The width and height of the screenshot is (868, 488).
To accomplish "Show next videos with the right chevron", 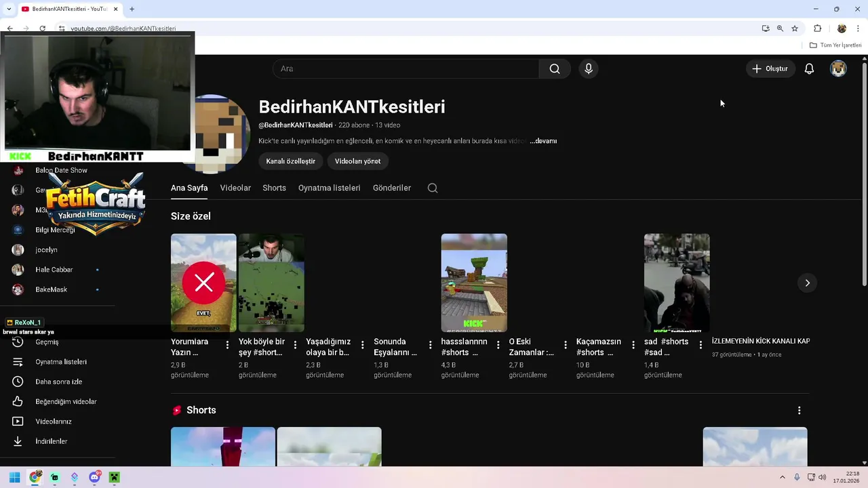I will click(807, 283).
